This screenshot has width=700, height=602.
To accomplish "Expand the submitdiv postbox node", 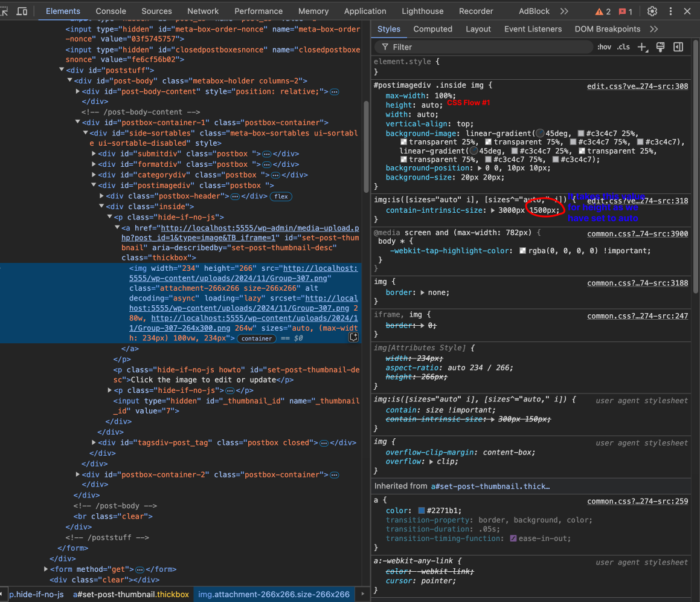I will 94,154.
